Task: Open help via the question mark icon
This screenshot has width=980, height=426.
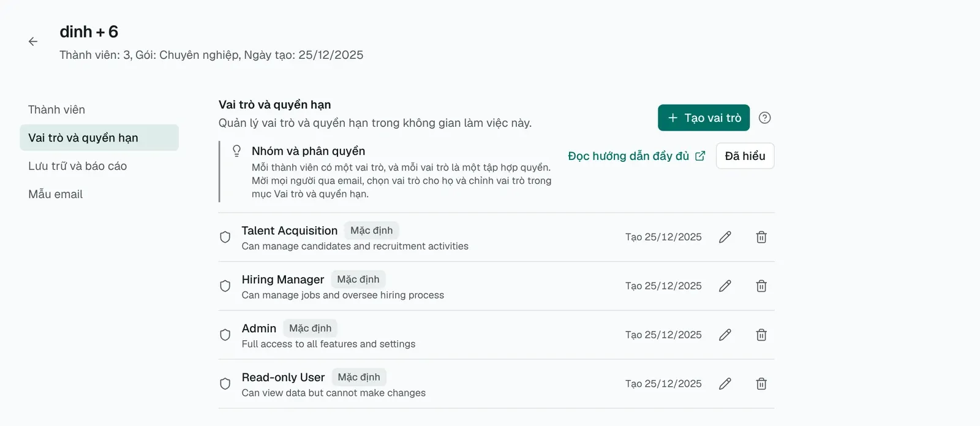Action: tap(764, 118)
